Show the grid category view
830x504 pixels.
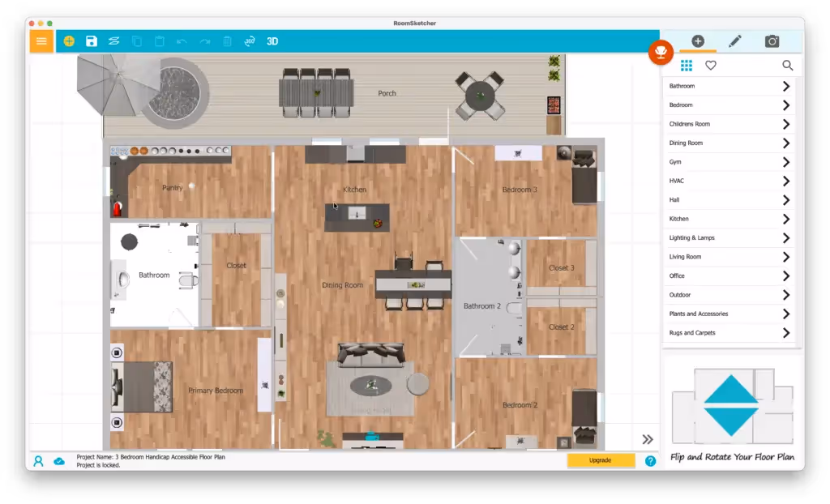point(687,66)
